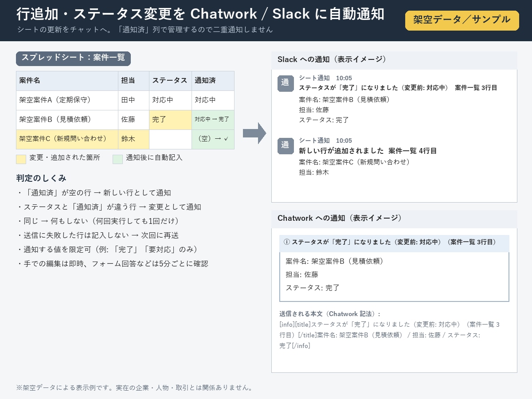Select the 案件名 column header

click(x=67, y=81)
